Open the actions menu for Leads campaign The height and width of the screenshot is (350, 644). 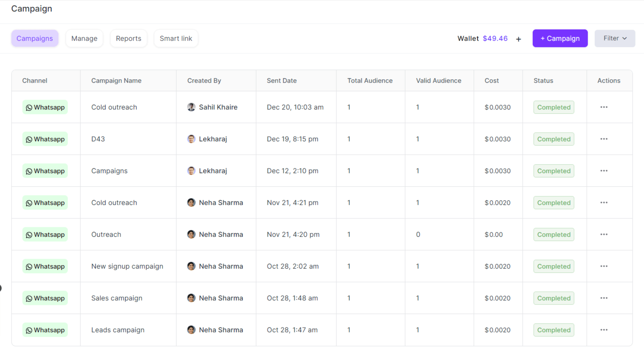[x=604, y=330]
